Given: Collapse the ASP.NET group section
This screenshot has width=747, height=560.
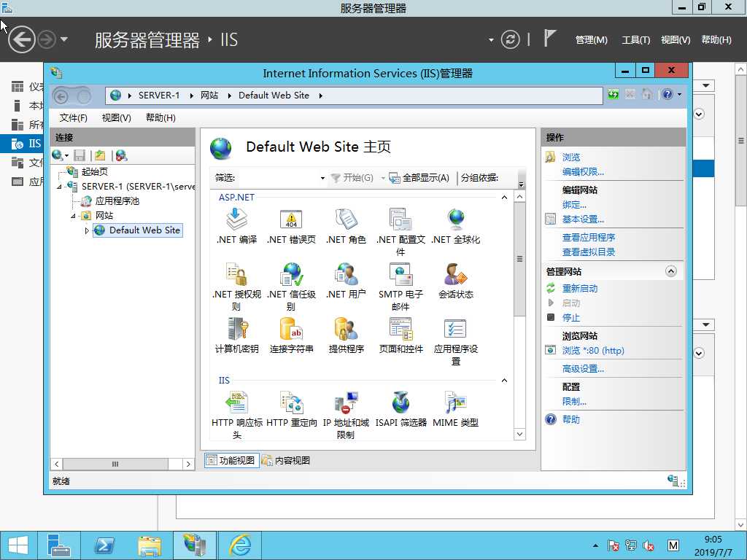Looking at the screenshot, I should [x=504, y=197].
